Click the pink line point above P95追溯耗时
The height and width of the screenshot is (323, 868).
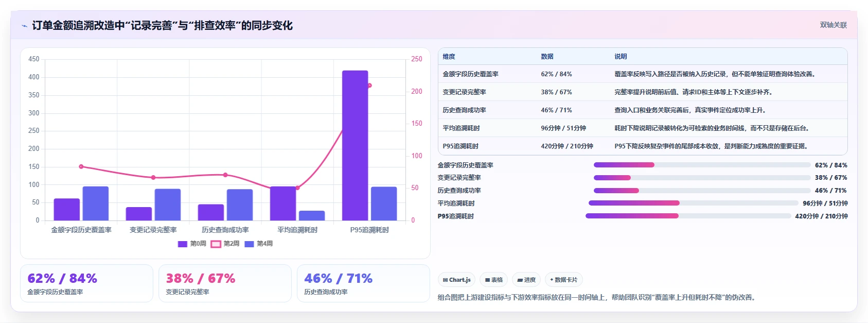tap(369, 86)
